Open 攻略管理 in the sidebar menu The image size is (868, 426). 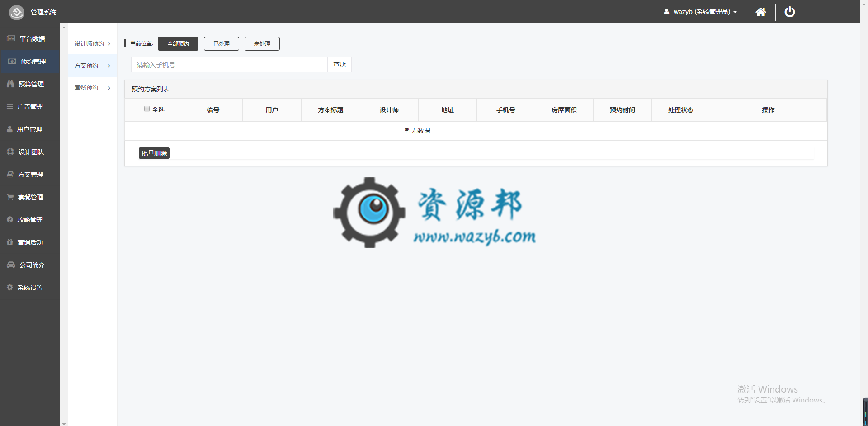(30, 220)
